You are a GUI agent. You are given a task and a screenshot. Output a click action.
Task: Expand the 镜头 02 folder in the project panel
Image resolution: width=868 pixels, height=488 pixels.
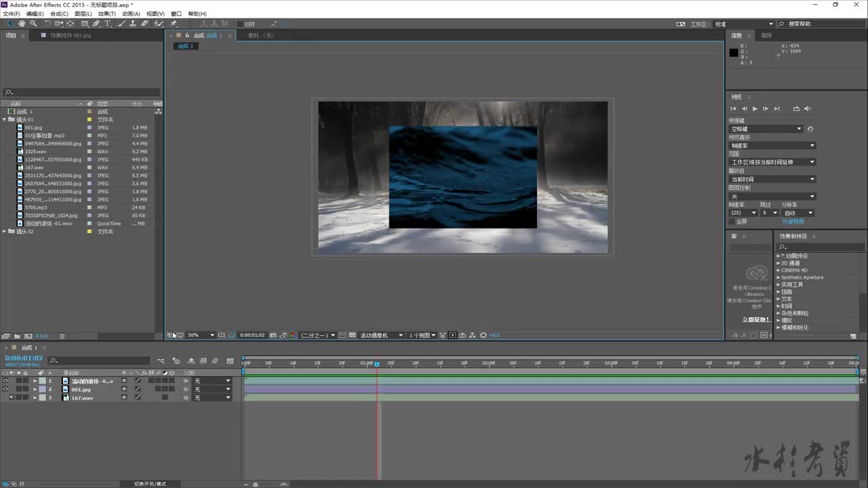pos(5,231)
